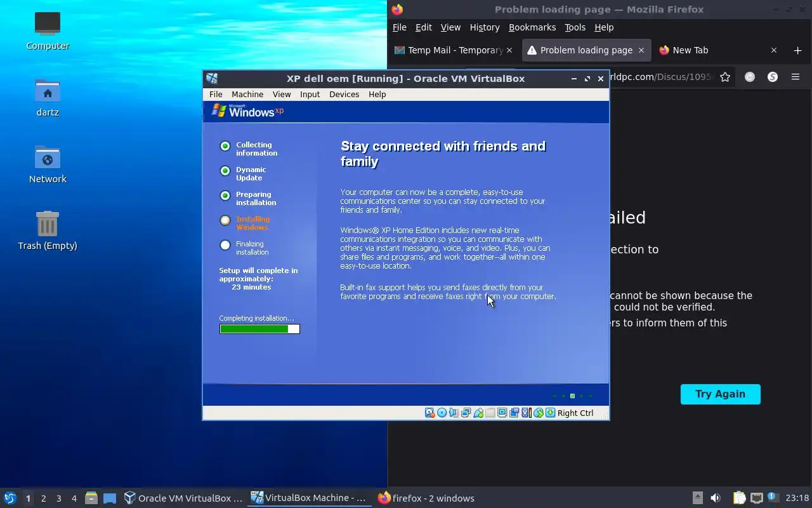Activate VirtualBox Machine taskbar entry
The width and height of the screenshot is (812, 508).
[x=309, y=498]
